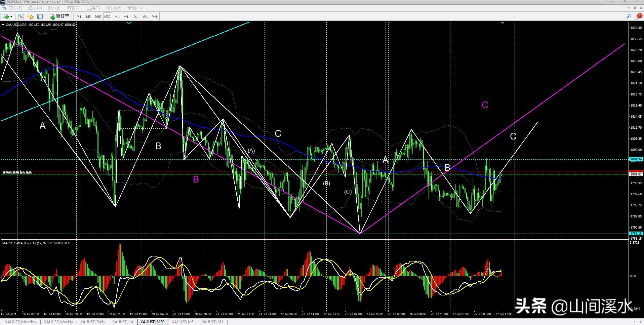
Task: Switch to the XAUUSD,Monthly chart tab
Action: click(x=21, y=322)
